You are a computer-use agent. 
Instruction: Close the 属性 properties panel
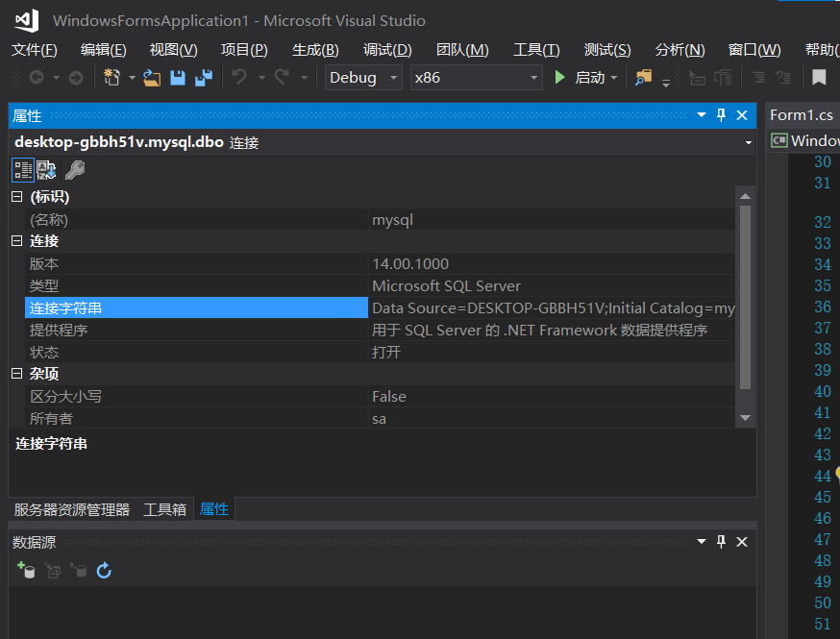(x=742, y=115)
